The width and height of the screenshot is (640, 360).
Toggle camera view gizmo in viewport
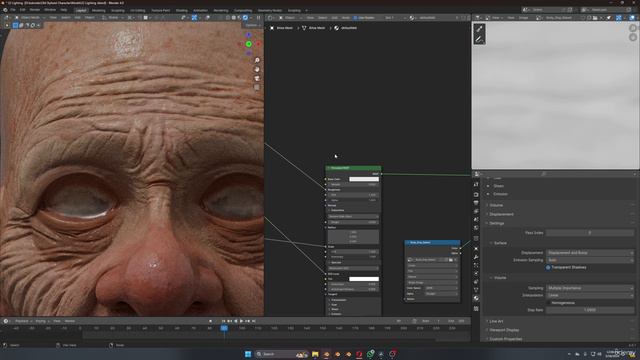click(257, 78)
